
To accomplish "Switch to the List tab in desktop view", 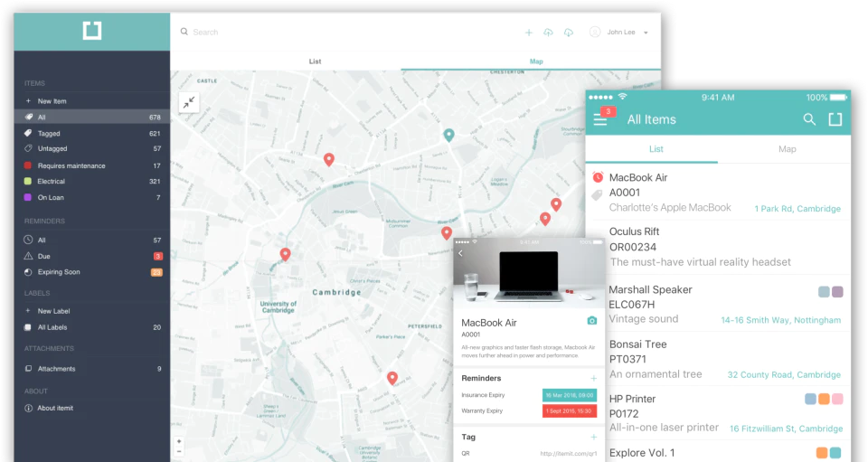I will [315, 61].
